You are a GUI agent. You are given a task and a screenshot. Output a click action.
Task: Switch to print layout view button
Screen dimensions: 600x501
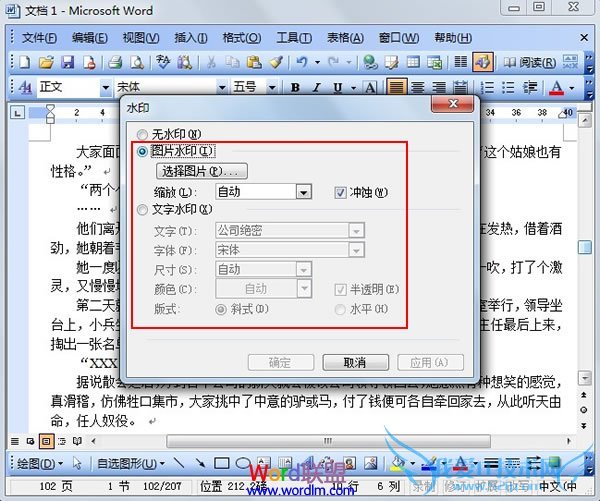46,441
